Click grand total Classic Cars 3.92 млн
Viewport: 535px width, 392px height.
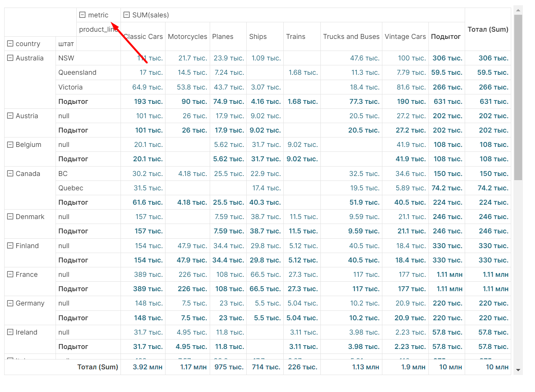tap(148, 367)
